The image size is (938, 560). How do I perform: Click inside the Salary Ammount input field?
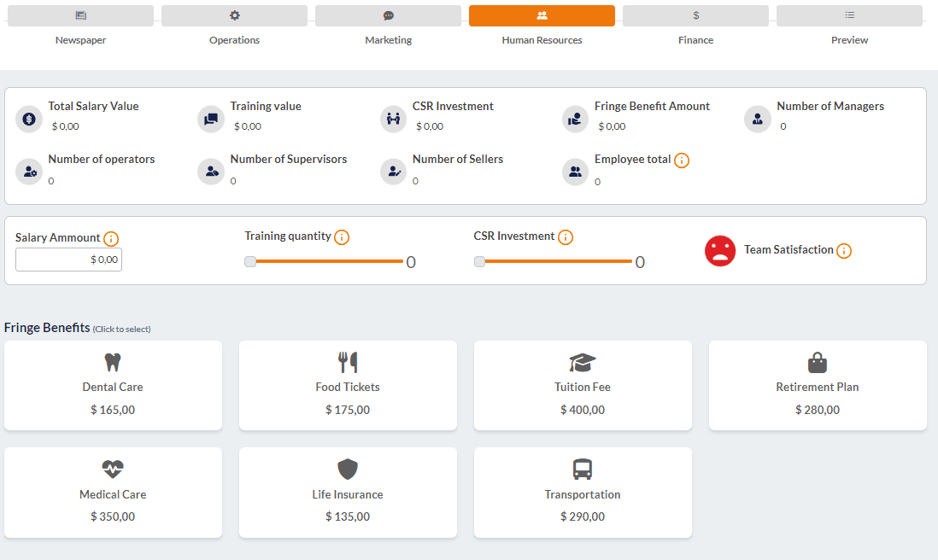tap(68, 259)
